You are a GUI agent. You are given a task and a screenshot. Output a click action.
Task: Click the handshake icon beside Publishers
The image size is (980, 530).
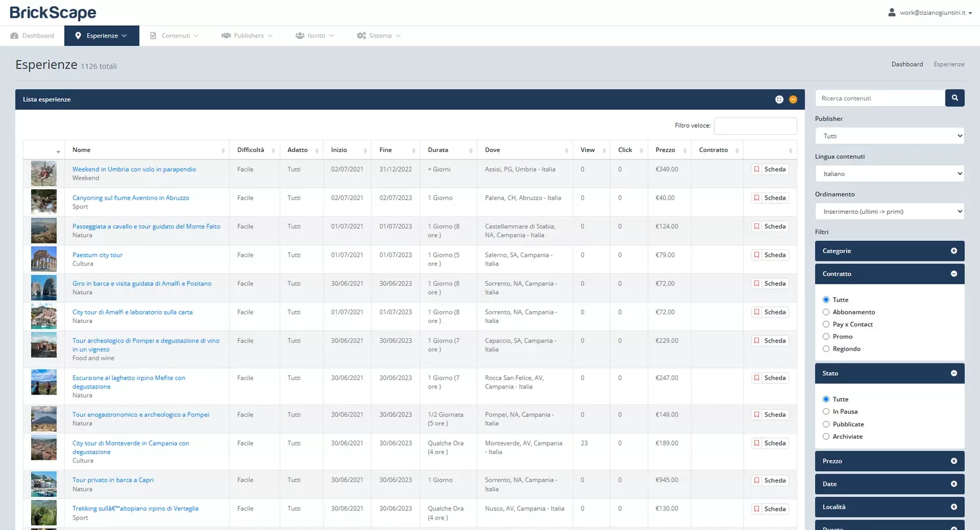[226, 36]
